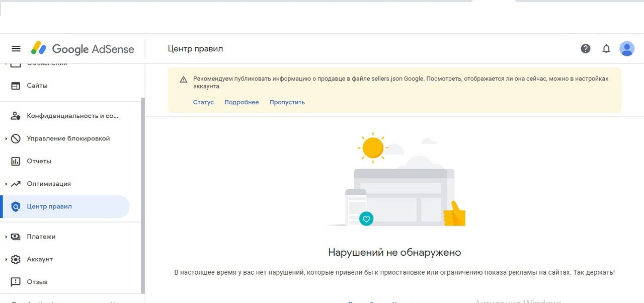Select Центр правил in the sidebar
Image resolution: width=644 pixels, height=303 pixels.
65,206
